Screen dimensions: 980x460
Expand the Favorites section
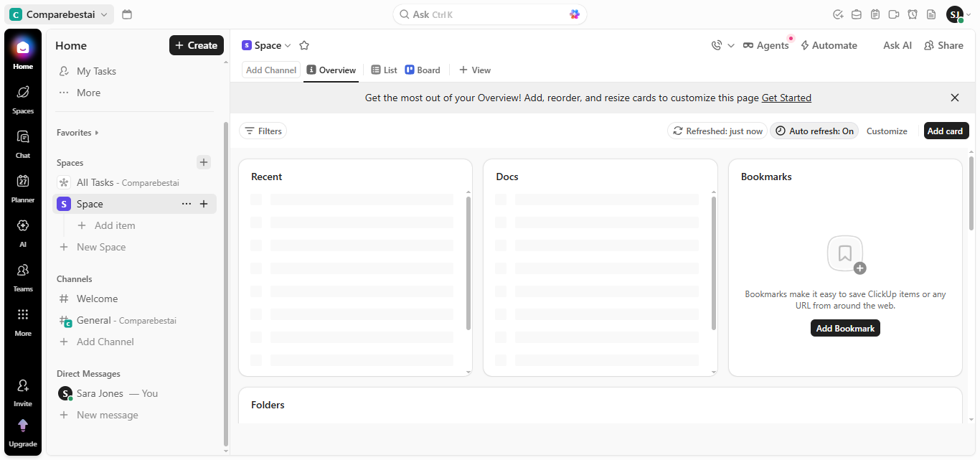(x=77, y=133)
